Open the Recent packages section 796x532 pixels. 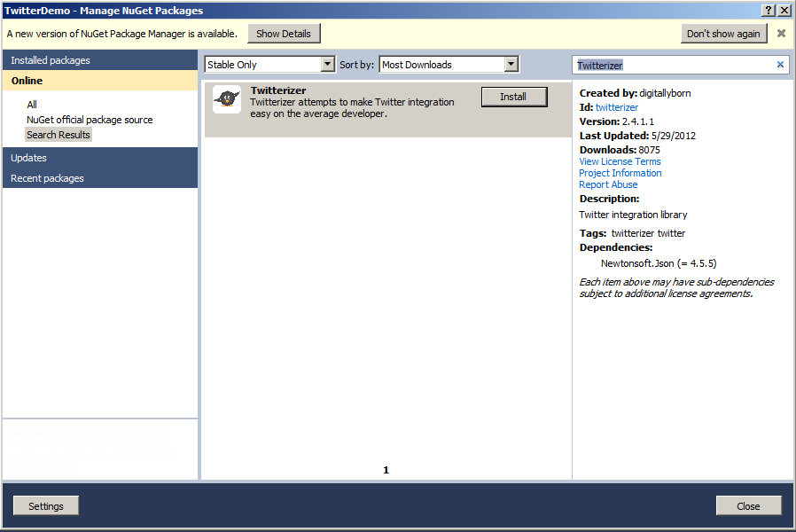click(x=100, y=178)
